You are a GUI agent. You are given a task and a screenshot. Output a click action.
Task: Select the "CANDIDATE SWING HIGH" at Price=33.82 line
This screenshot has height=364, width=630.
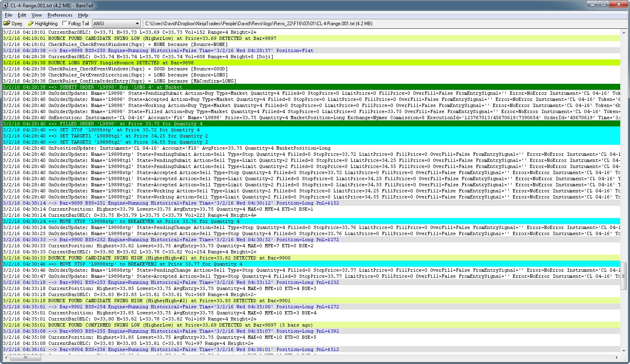tap(311, 258)
